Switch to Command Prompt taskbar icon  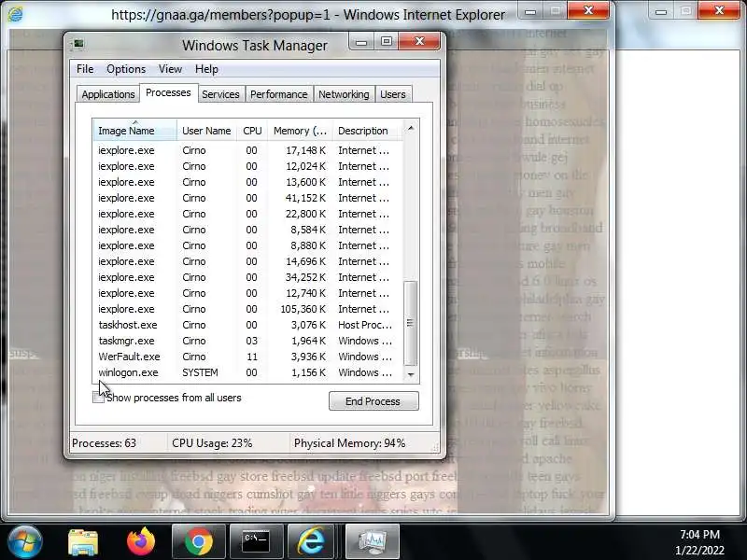[x=257, y=542]
